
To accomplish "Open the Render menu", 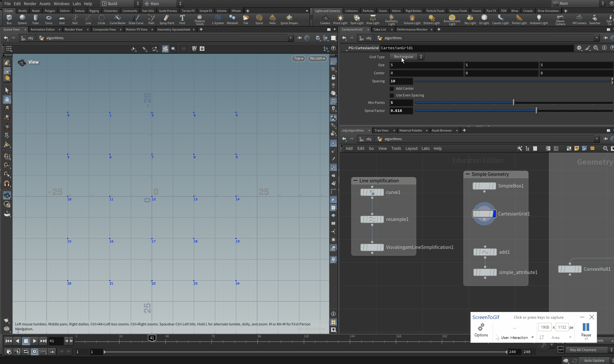I will (x=30, y=4).
